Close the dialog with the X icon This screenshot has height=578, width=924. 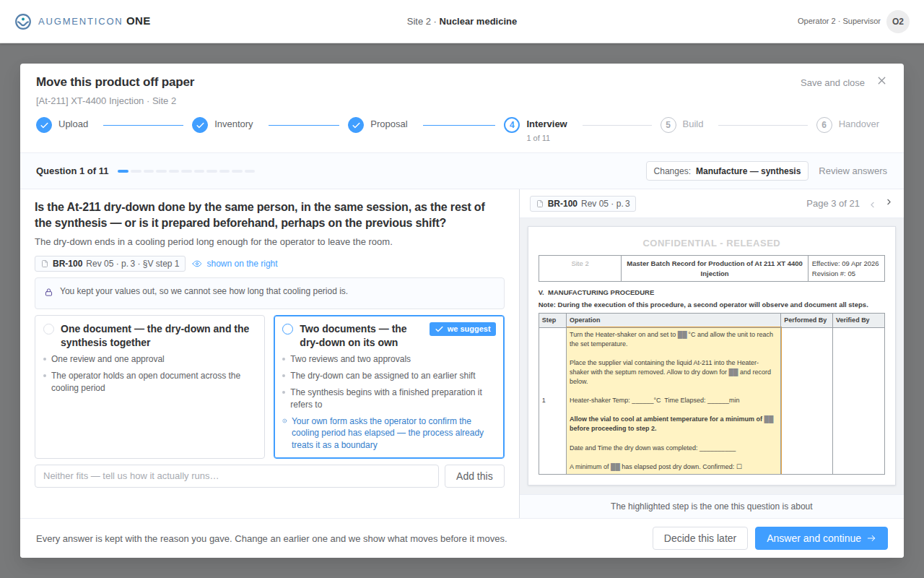point(881,81)
